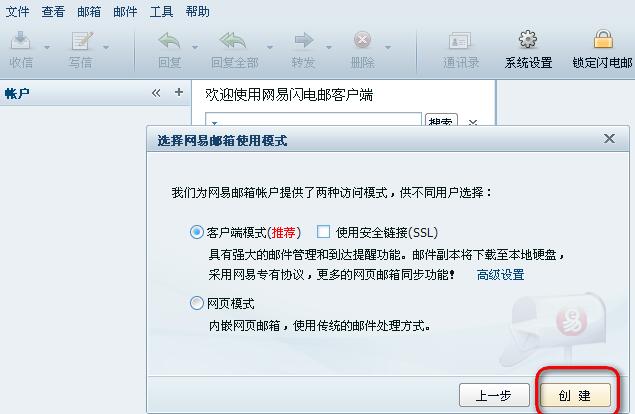This screenshot has height=414, width=635.
Task: Select the 客户端模式 radio button
Action: 196,232
